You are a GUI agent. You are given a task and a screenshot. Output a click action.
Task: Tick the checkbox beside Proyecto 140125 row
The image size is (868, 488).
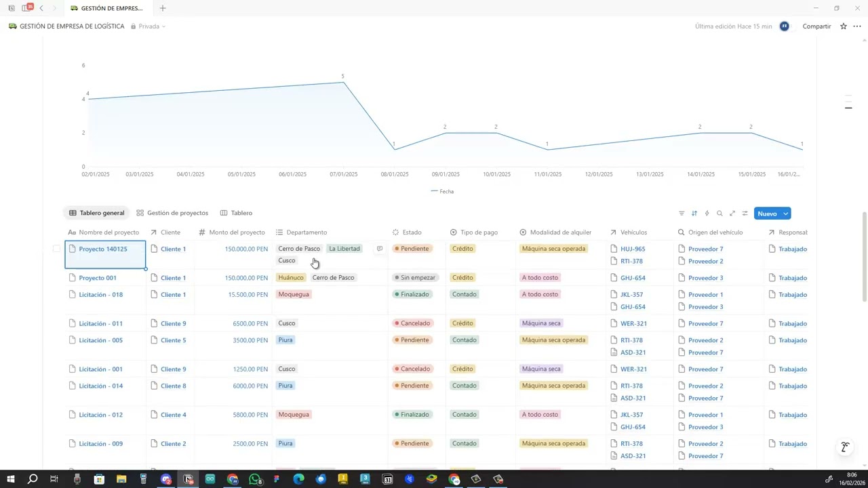(x=56, y=249)
